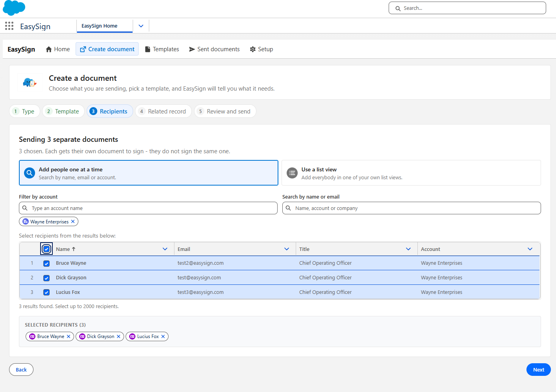The image size is (556, 392).
Task: Focus the global Search field
Action: (467, 8)
